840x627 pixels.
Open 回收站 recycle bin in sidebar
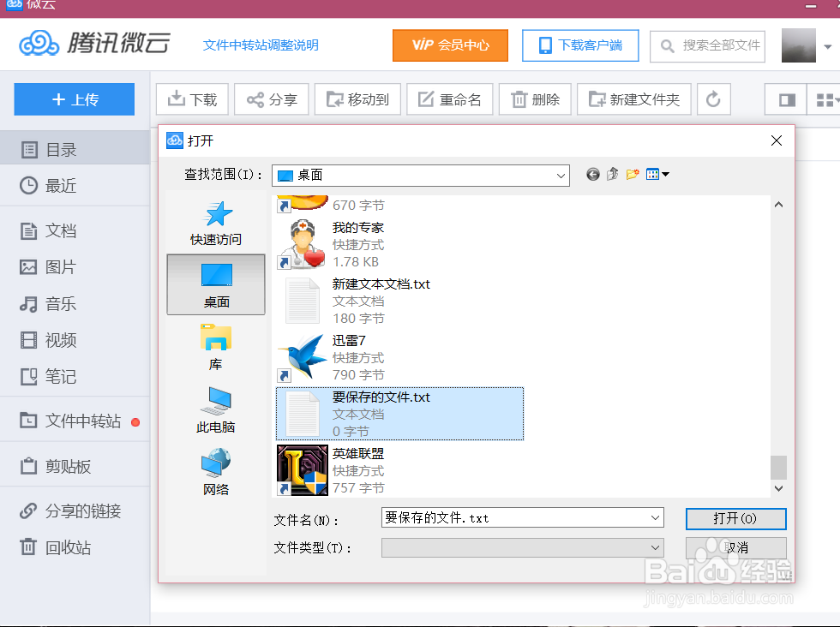click(x=75, y=547)
